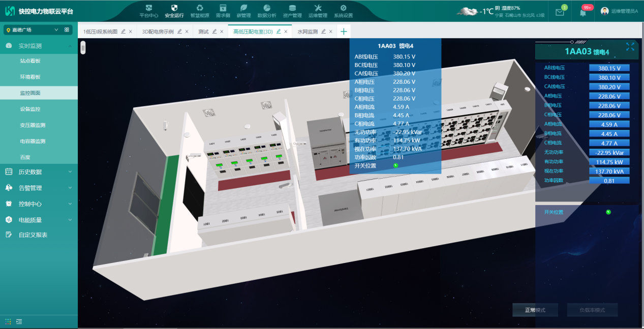Click the 1AA03 馈电4 popup title in 3D view
Viewport: 644px width, 329px height.
(395, 46)
